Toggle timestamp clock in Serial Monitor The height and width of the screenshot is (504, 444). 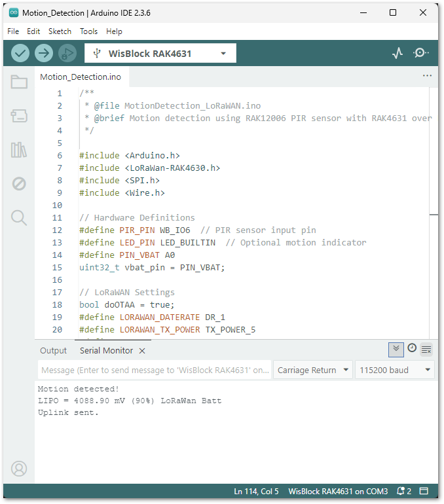(x=412, y=348)
